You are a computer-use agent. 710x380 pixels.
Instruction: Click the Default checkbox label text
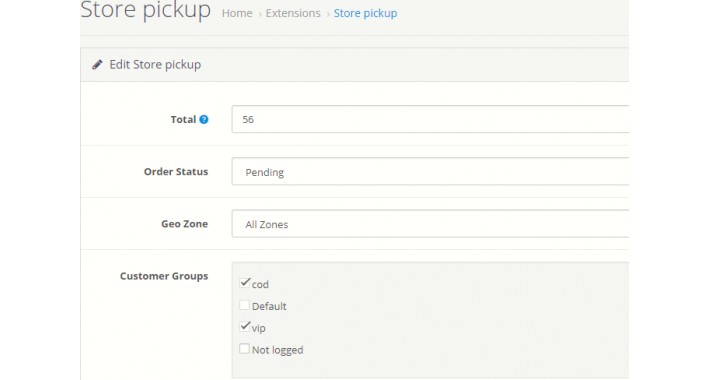(269, 307)
